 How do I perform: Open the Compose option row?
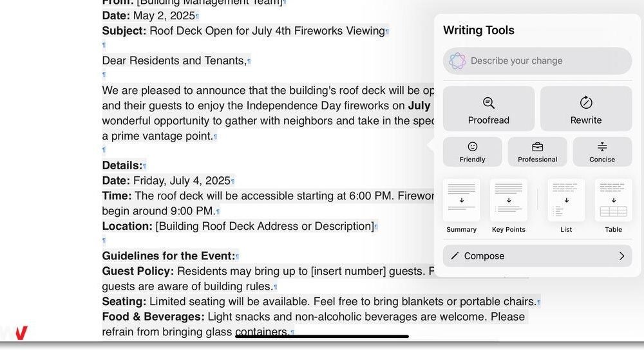537,256
